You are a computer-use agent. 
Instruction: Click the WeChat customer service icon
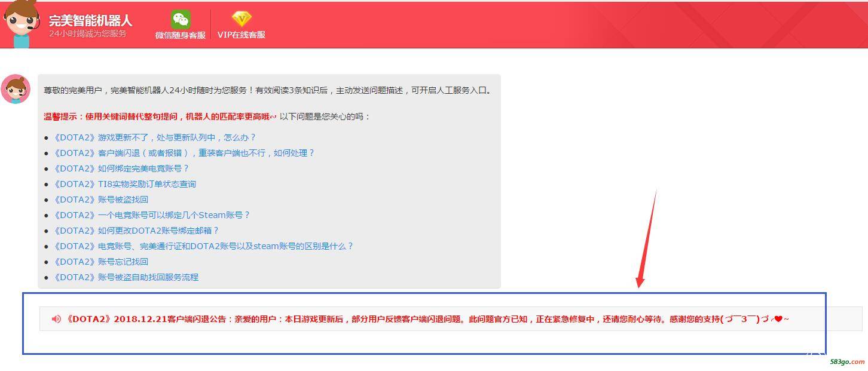pyautogui.click(x=181, y=19)
